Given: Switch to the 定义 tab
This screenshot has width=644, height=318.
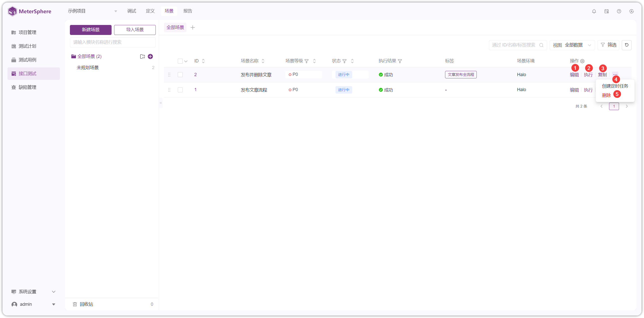Looking at the screenshot, I should click(150, 11).
